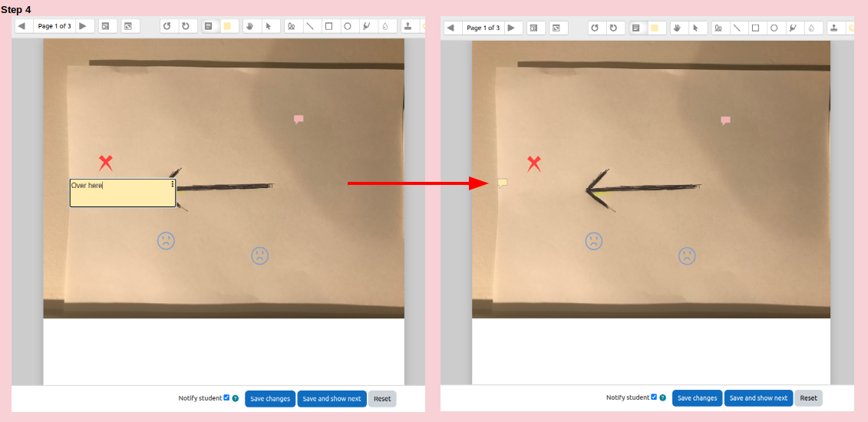Click red X stamp on left panel page

click(x=106, y=163)
